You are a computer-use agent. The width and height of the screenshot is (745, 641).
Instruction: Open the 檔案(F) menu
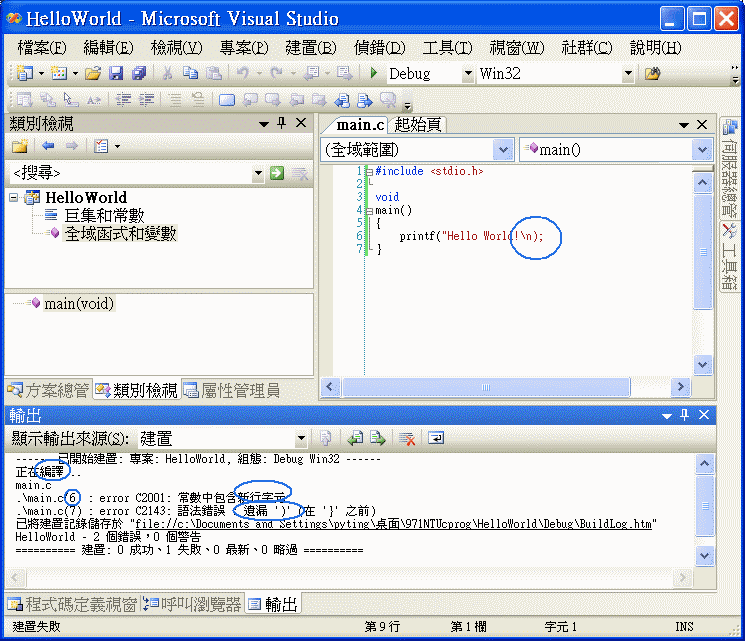(42, 48)
